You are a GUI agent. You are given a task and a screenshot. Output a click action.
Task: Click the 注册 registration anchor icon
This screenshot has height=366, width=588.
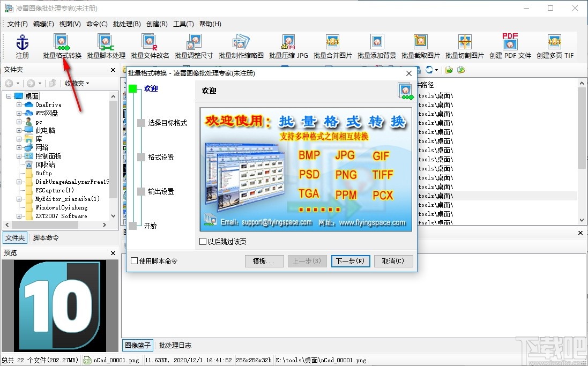pyautogui.click(x=22, y=46)
